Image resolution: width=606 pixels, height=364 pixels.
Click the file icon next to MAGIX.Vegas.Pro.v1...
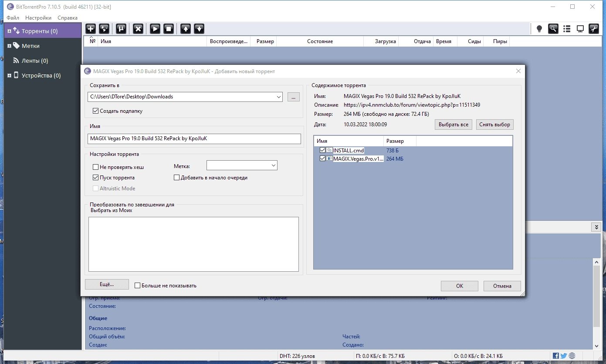point(330,158)
